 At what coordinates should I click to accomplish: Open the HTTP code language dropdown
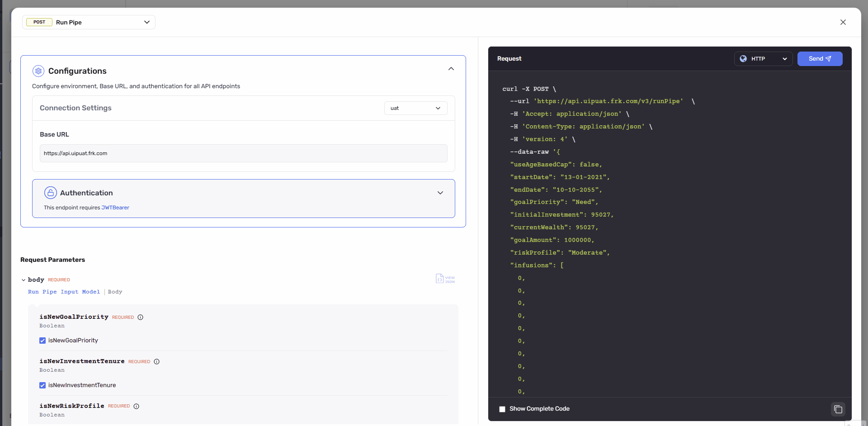[785, 58]
